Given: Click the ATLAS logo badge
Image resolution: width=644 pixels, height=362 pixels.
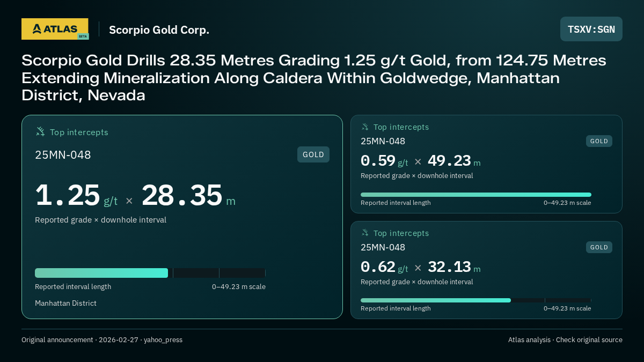Looking at the screenshot, I should click(x=55, y=29).
